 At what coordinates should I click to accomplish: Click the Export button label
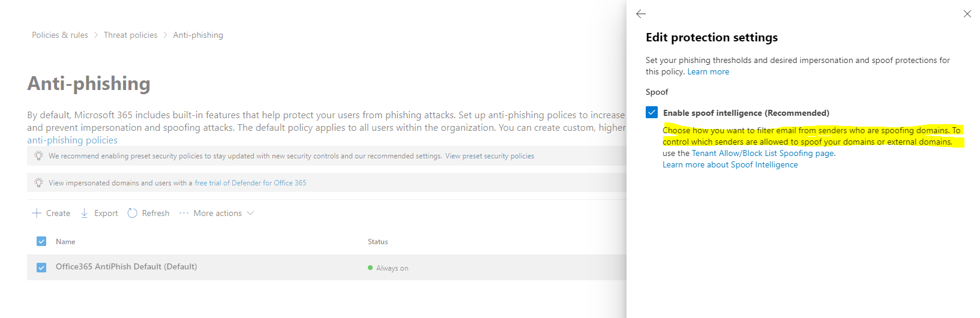(x=106, y=213)
